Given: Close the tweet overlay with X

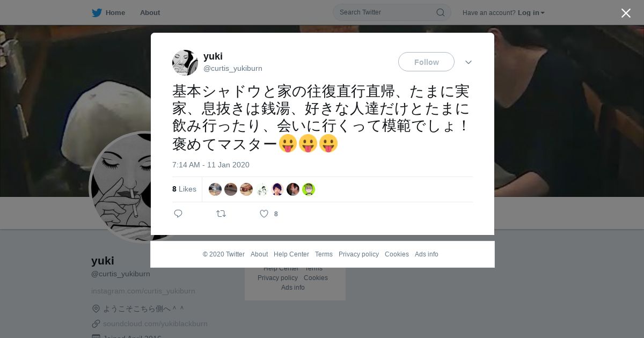Looking at the screenshot, I should [x=626, y=13].
